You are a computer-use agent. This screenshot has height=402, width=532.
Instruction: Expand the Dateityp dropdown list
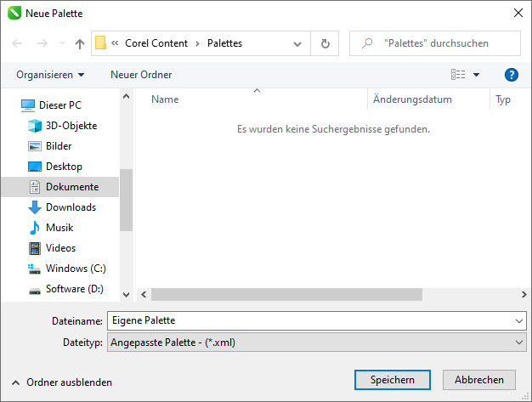519,342
